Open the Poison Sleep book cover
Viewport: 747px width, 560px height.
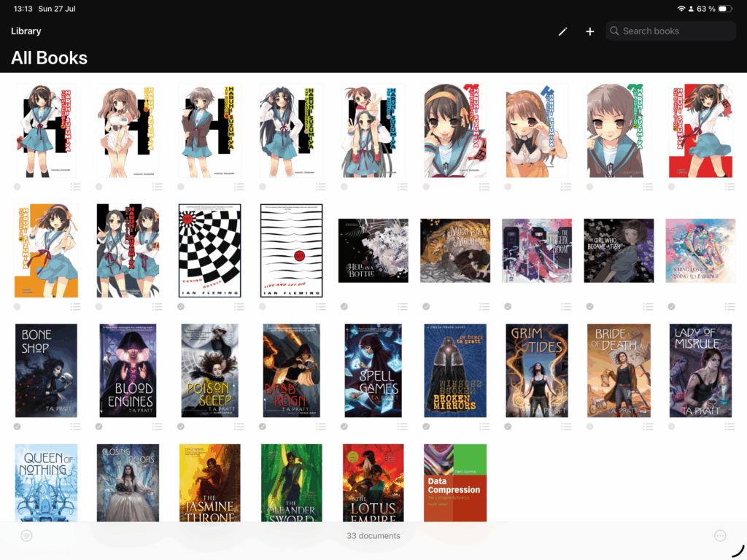coord(209,370)
